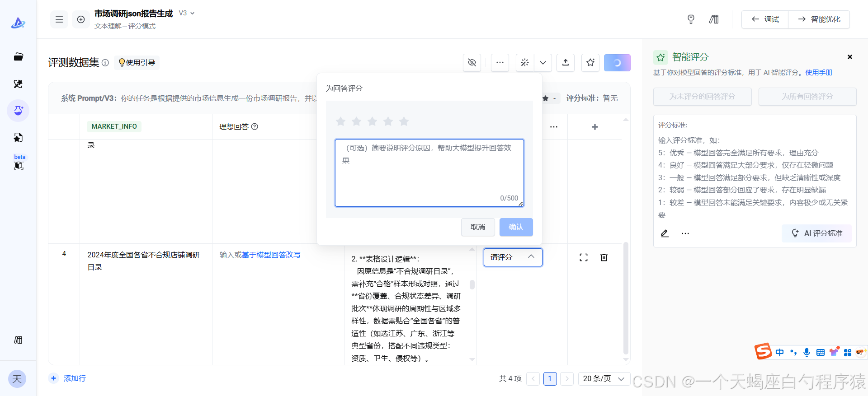
Task: Expand the 20 条/页 page size selector
Action: click(x=604, y=378)
